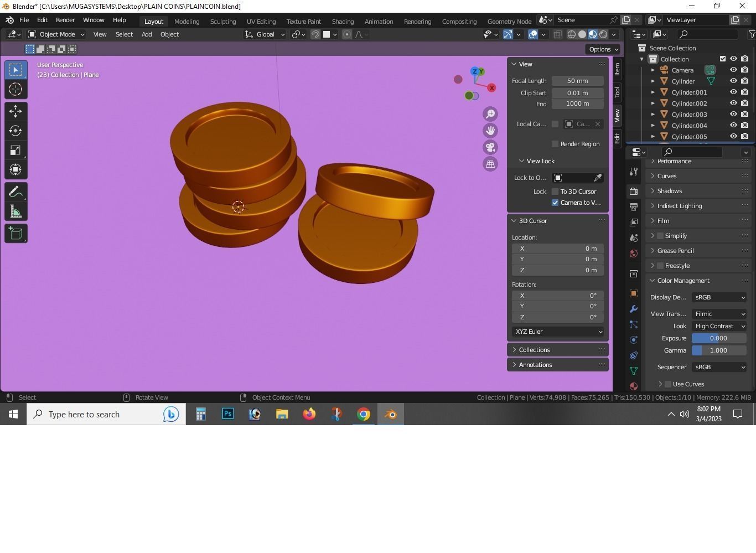Uncheck Camera to View in View Lock
The image size is (756, 553).
(555, 203)
